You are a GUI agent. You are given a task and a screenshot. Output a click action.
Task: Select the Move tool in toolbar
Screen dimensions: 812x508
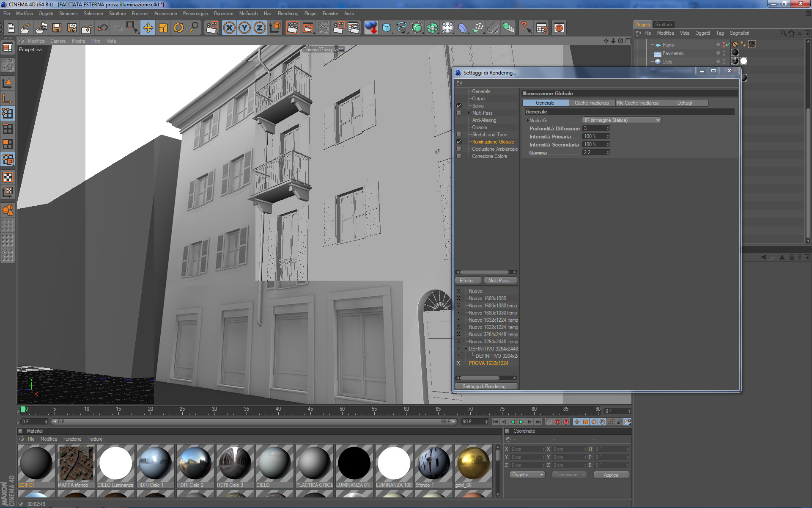point(148,28)
